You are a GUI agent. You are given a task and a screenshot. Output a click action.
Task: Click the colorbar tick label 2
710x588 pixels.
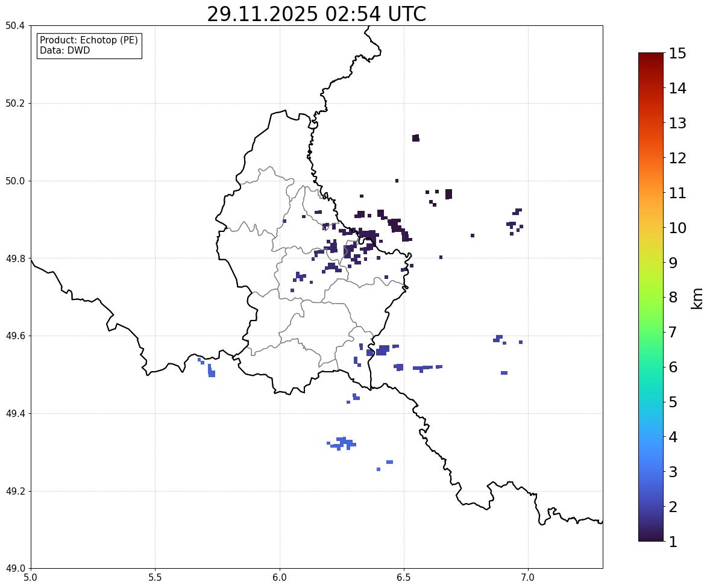(673, 507)
